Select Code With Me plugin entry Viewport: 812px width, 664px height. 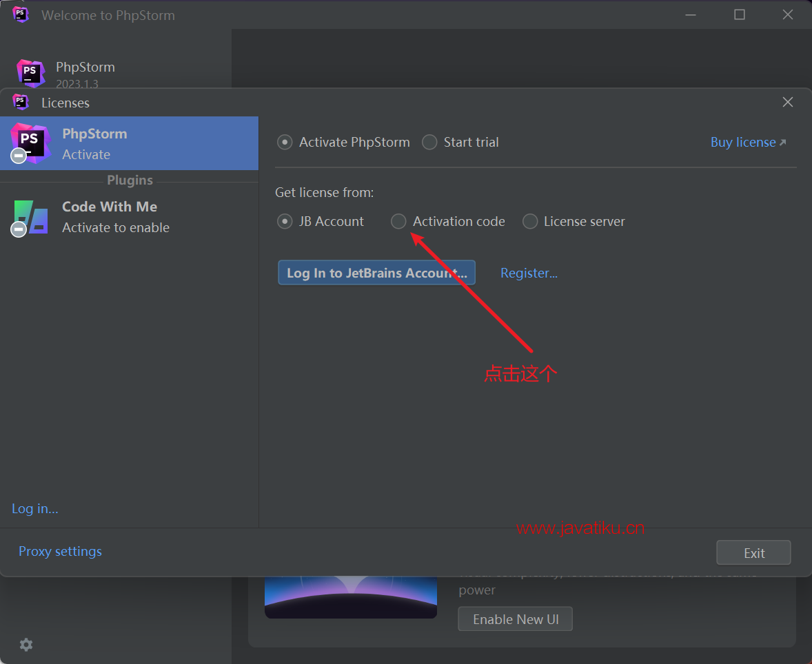pos(129,217)
